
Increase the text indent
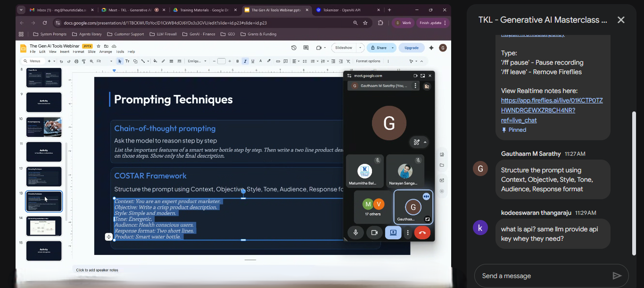[x=341, y=61]
